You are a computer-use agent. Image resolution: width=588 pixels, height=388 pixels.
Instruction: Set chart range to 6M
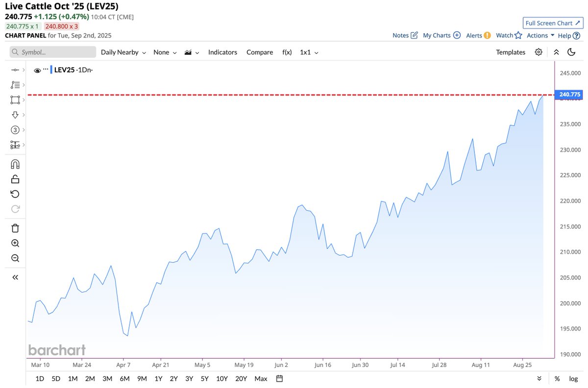[x=124, y=378]
